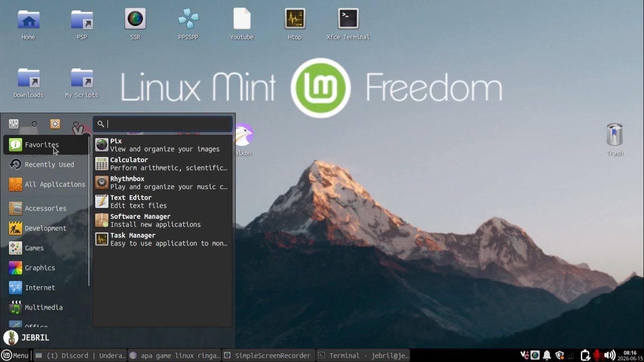Click the orange gear icon in menu header
Image resolution: width=644 pixels, height=362 pixels.
coord(55,124)
